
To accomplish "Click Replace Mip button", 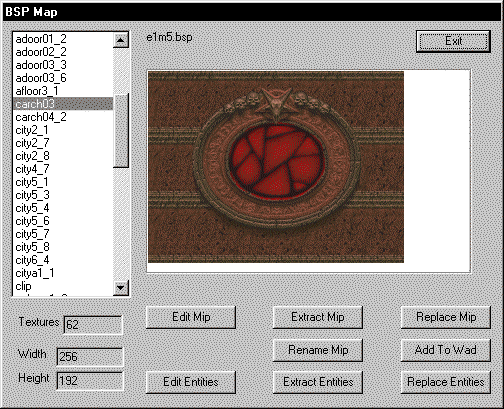I will point(446,317).
